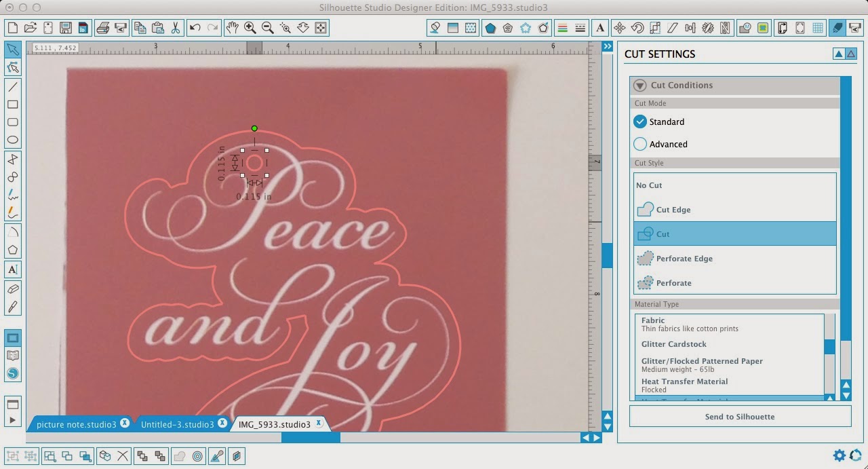Select the Draw a Line tool

13,87
